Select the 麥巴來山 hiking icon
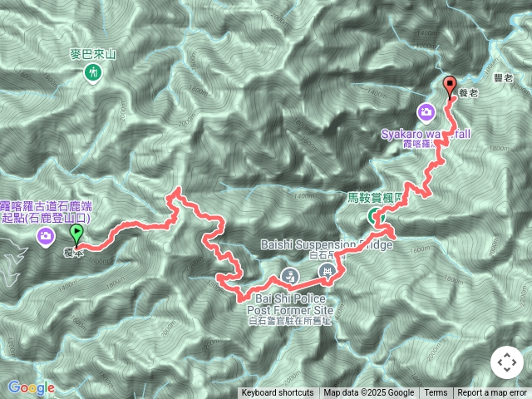 93,73
